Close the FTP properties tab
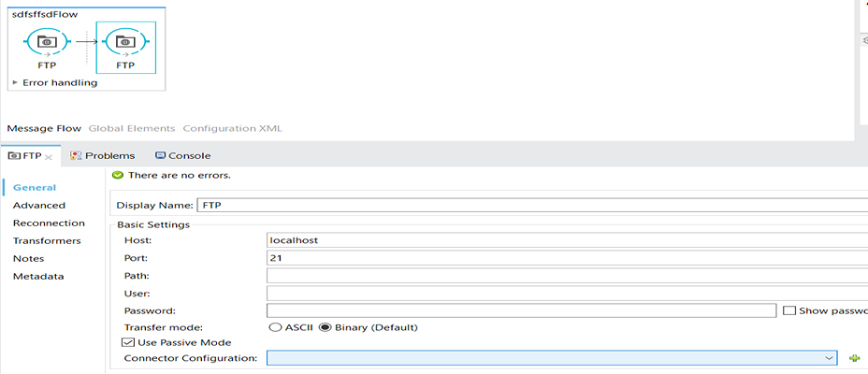The height and width of the screenshot is (374, 868). pyautogui.click(x=49, y=156)
